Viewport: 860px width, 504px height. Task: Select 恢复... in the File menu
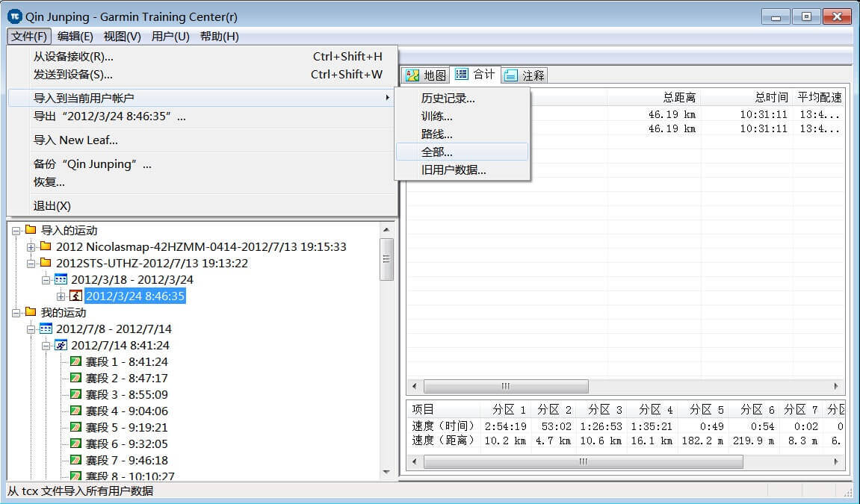202,182
